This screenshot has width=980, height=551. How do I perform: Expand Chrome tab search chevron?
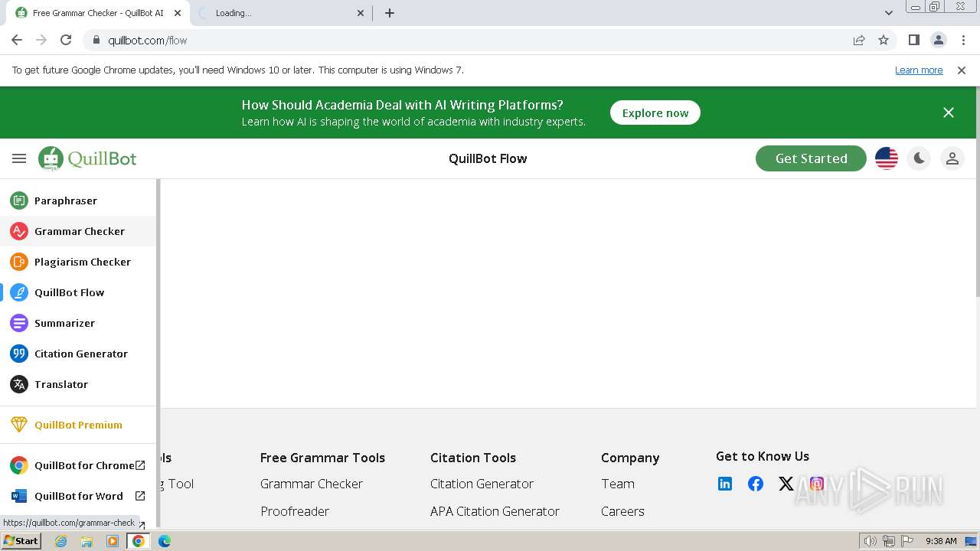(888, 13)
